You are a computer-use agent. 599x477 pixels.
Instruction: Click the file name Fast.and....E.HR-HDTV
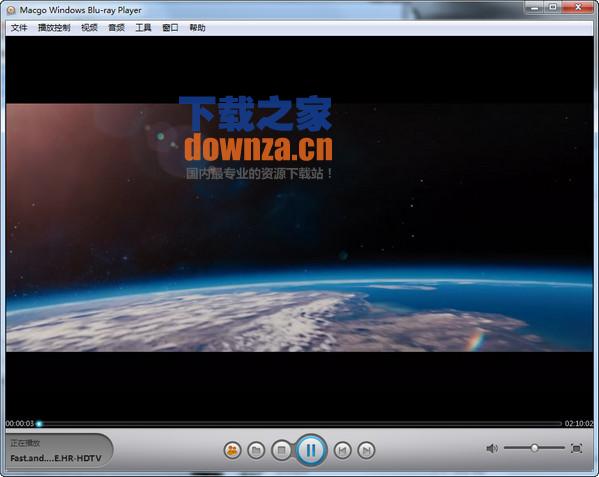(x=56, y=458)
